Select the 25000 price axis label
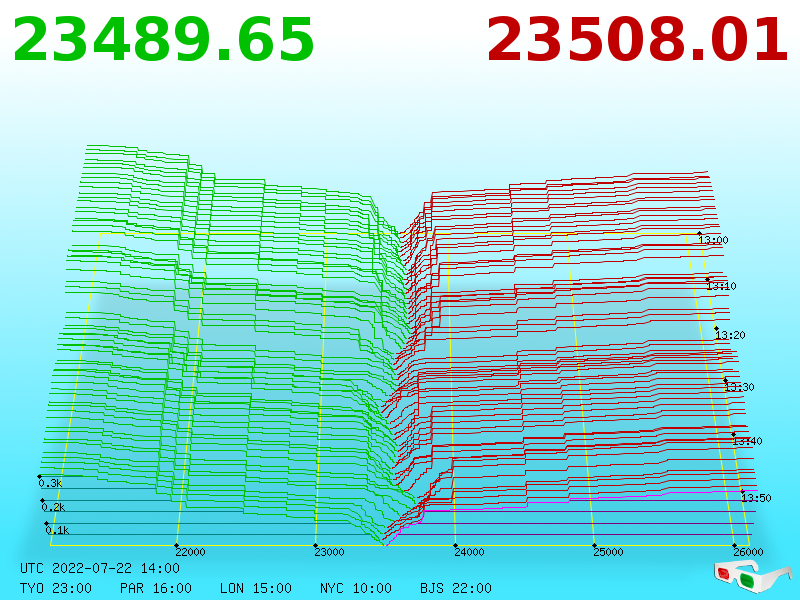Image resolution: width=800 pixels, height=600 pixels. [608, 552]
